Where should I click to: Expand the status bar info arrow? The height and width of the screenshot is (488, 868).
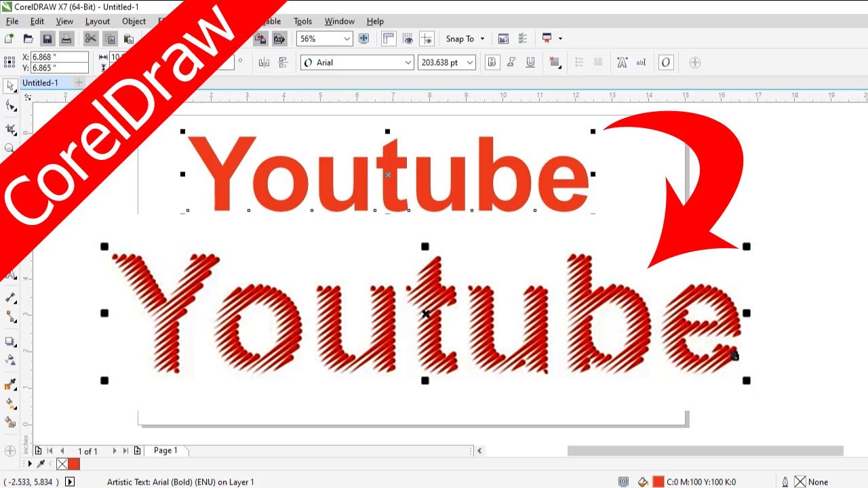(70, 482)
